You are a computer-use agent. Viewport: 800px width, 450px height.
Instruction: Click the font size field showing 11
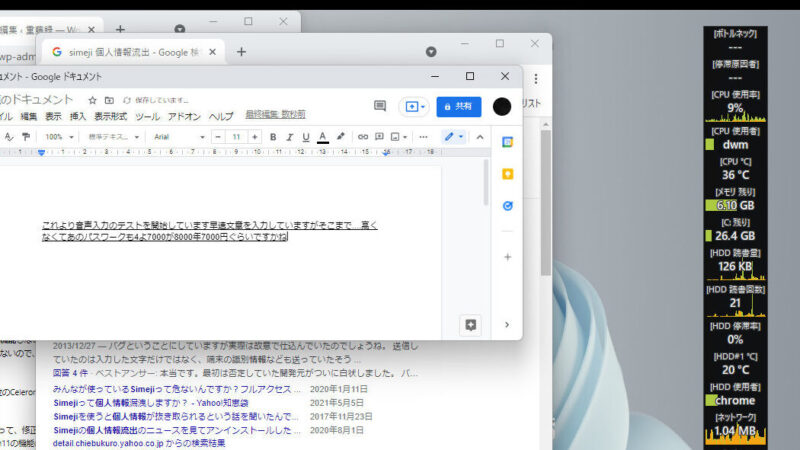(x=236, y=137)
